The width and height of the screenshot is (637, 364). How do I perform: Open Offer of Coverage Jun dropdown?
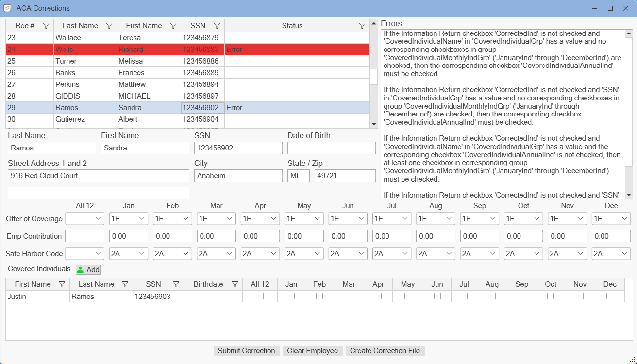[x=348, y=219]
